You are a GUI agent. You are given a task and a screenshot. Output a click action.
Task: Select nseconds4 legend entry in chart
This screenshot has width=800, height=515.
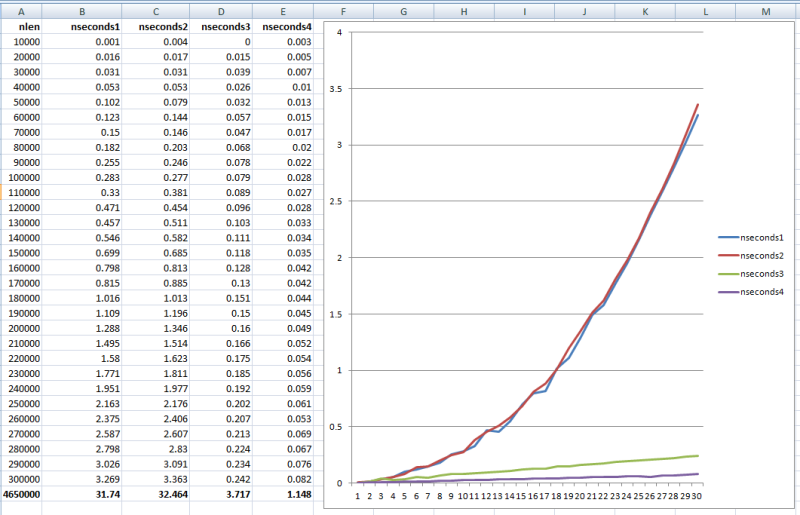pyautogui.click(x=751, y=292)
